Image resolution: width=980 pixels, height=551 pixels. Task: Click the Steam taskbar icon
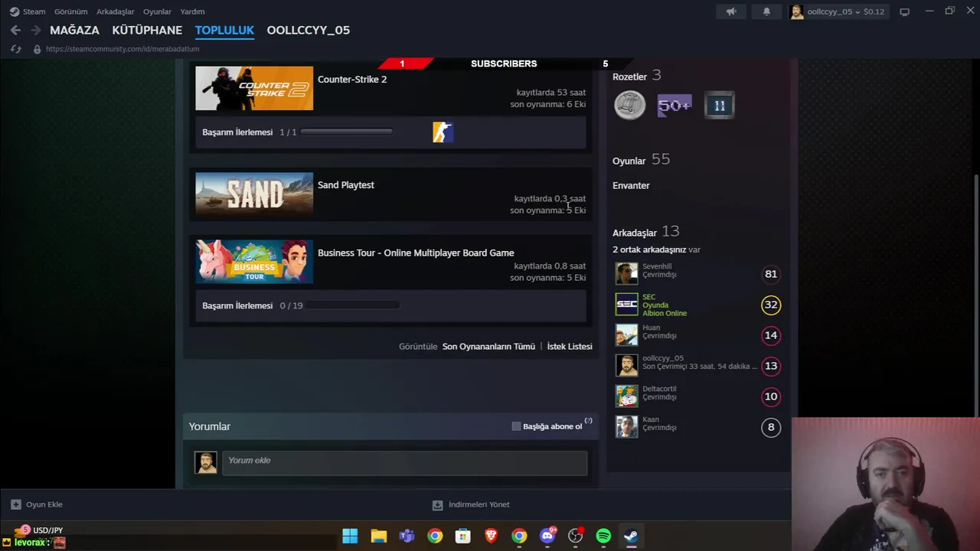(631, 536)
